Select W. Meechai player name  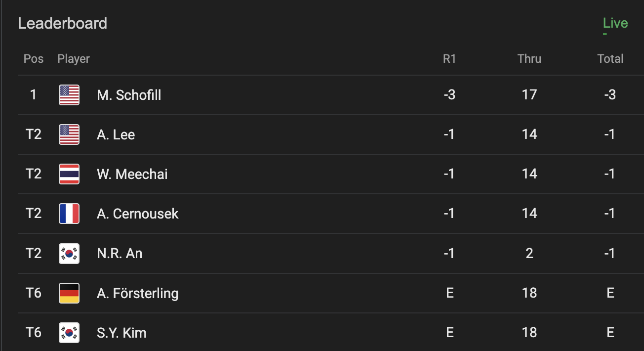coord(132,174)
